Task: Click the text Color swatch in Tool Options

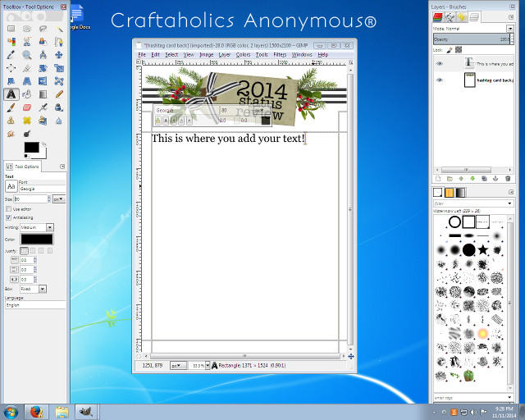Action: tap(37, 240)
